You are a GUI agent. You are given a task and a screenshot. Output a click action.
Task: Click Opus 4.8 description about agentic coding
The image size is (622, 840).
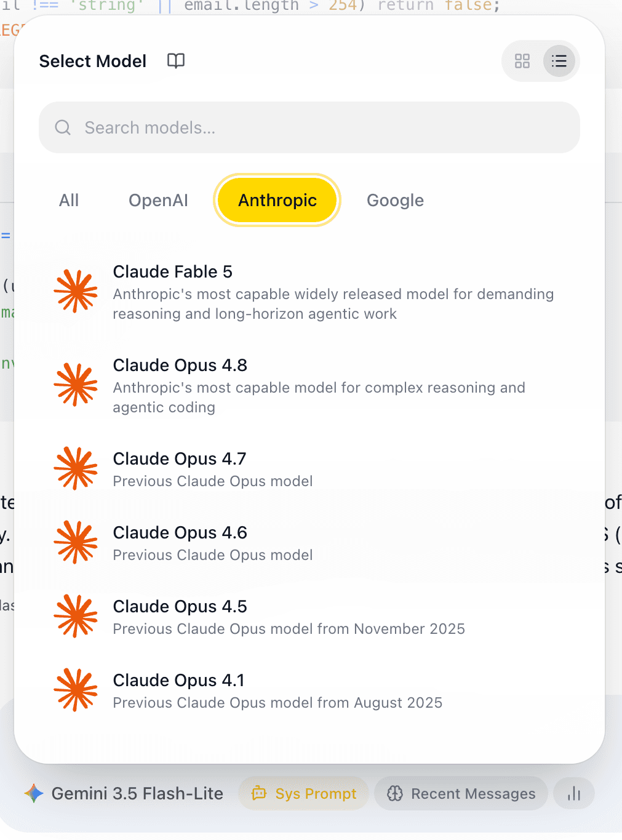[x=319, y=398]
